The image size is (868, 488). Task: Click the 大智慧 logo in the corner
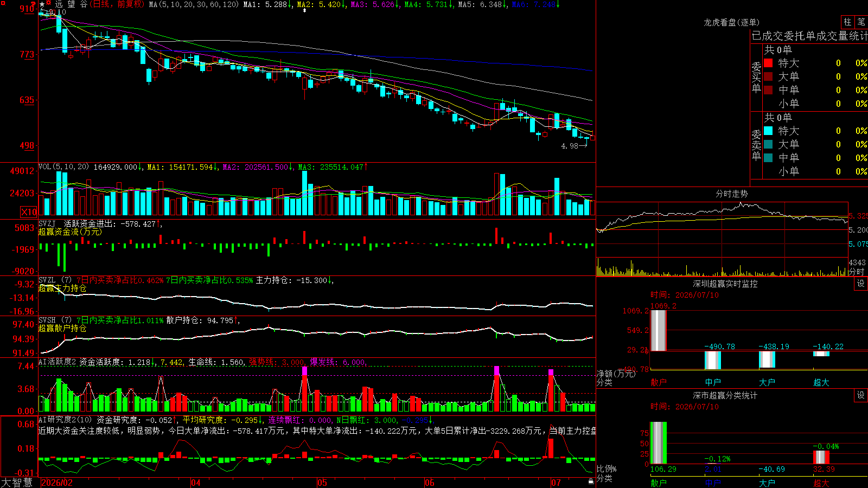[x=17, y=483]
